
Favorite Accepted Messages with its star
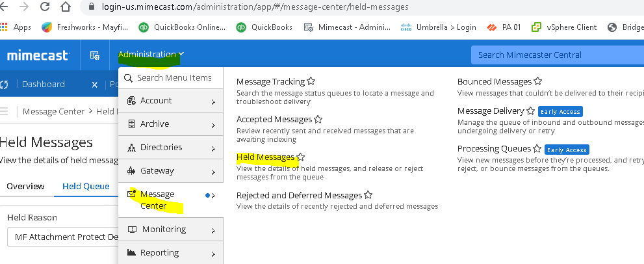tap(318, 120)
